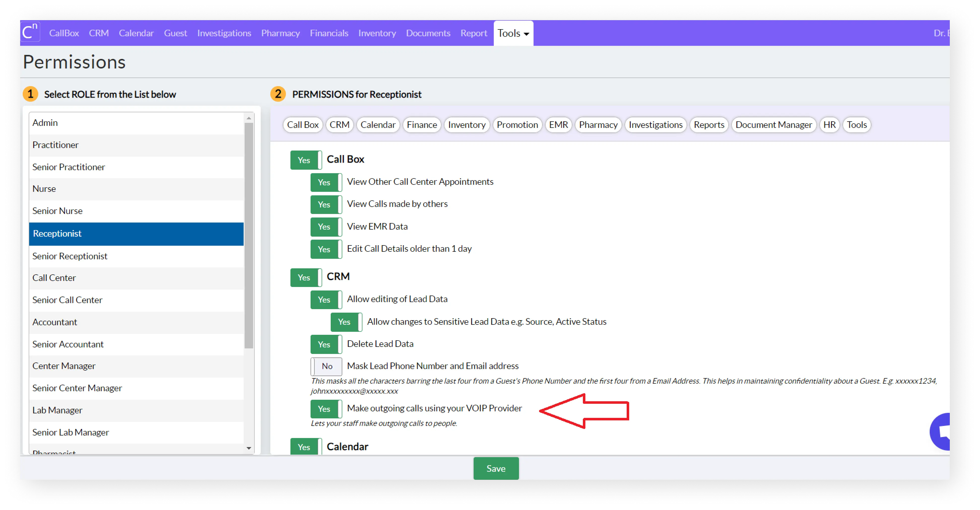Click the role list scrollbar thumb

pos(249,235)
